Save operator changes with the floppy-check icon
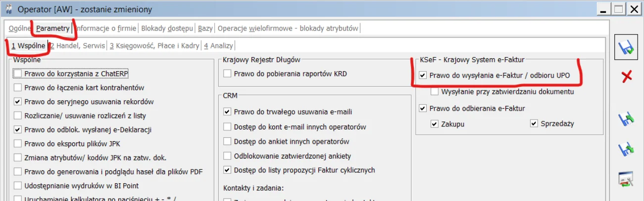 click(x=627, y=47)
